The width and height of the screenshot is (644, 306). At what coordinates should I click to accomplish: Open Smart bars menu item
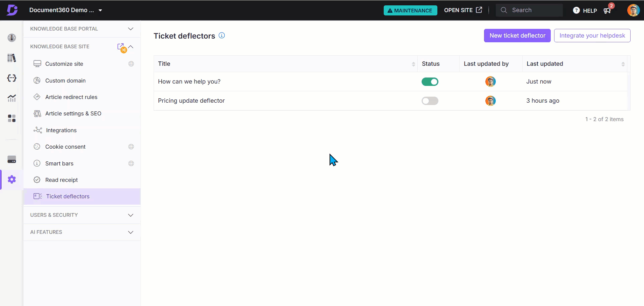tap(82, 163)
